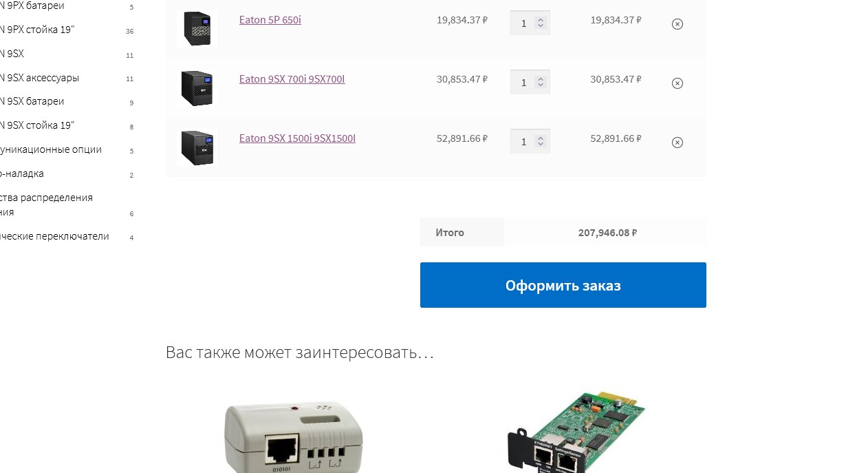Delete Eaton 9SX 1500i cart row
Image resolution: width=868 pixels, height=473 pixels.
pos(677,143)
